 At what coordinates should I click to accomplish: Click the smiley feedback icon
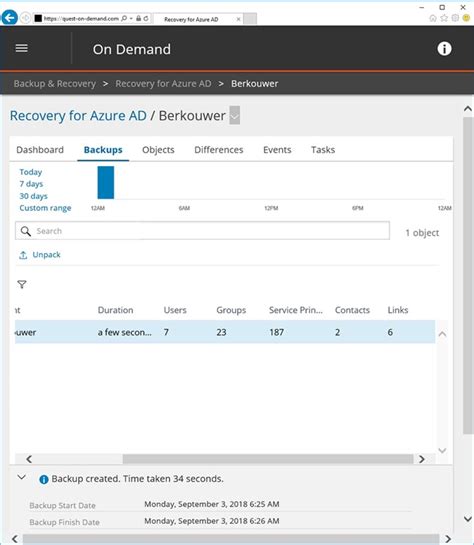(466, 18)
